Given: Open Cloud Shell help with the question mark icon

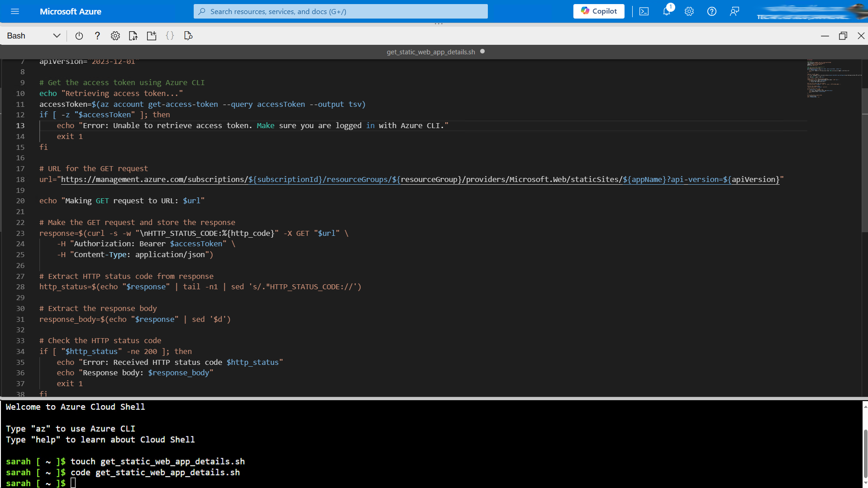Looking at the screenshot, I should tap(97, 36).
